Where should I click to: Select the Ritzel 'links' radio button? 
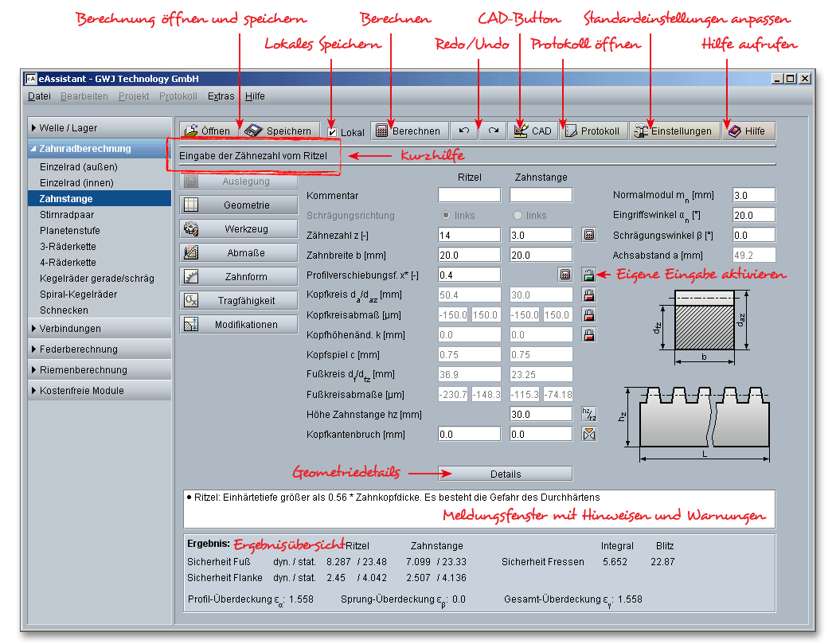coord(446,216)
